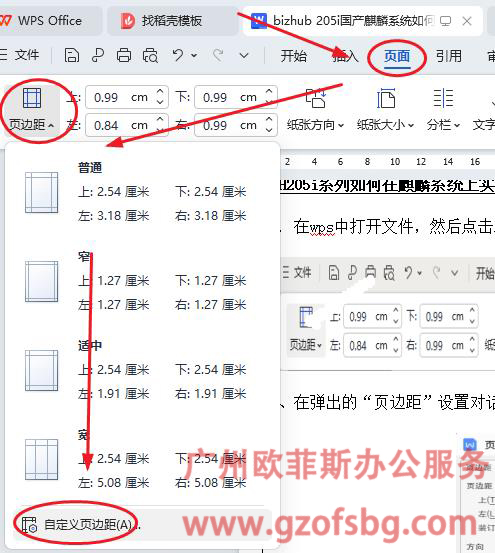Click the Print icon
495x553 pixels.
pos(124,55)
